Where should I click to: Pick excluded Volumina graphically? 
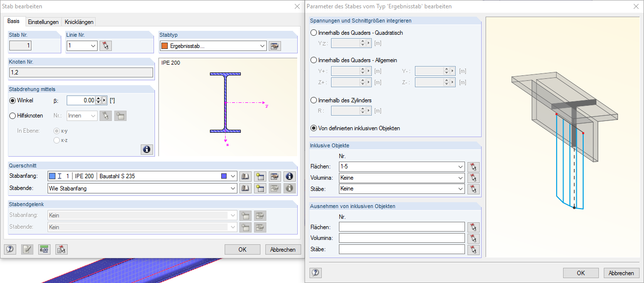coord(473,238)
